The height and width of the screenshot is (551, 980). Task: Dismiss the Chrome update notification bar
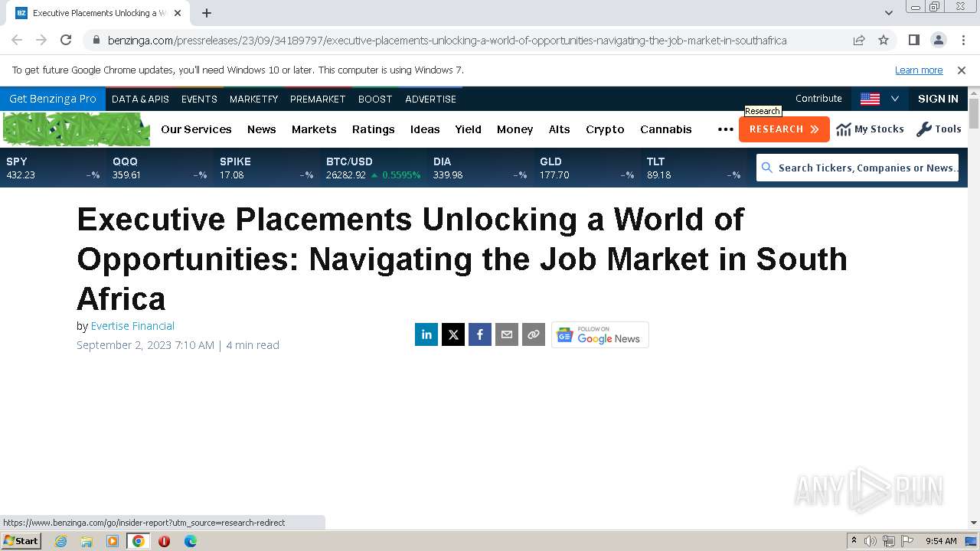(x=962, y=70)
